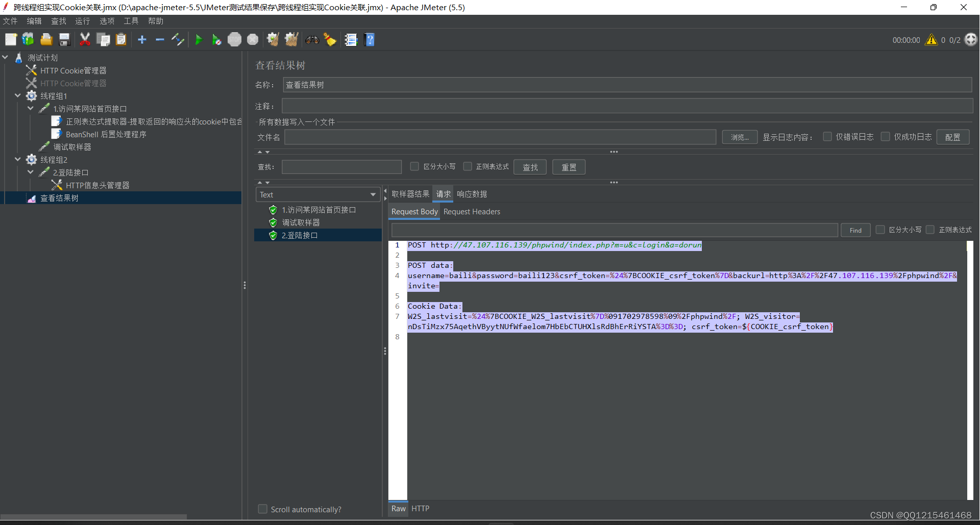The width and height of the screenshot is (980, 525).
Task: Open Help with question mark icon
Action: point(370,39)
